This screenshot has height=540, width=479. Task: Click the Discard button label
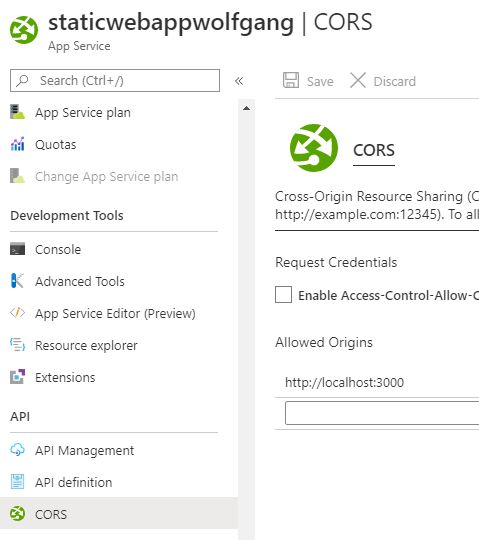coord(395,82)
